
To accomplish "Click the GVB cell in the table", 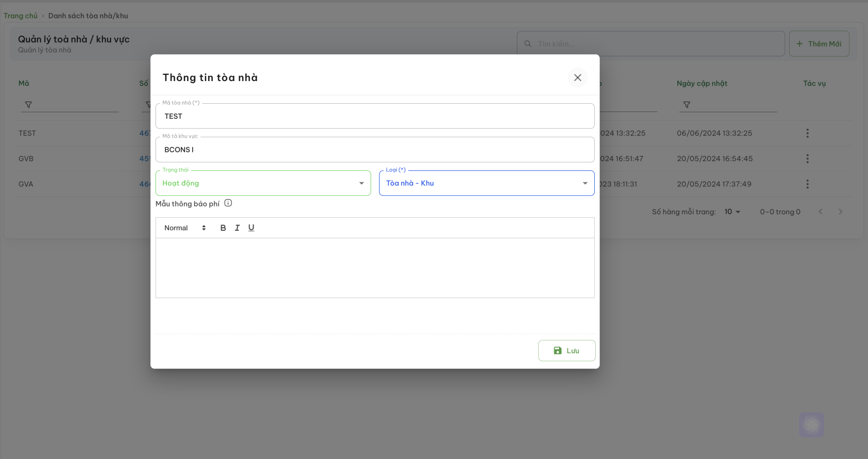I will click(26, 159).
